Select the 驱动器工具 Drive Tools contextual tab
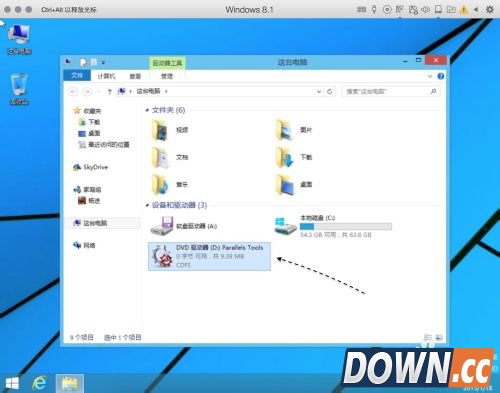Viewport: 500px width, 393px height. tap(167, 63)
